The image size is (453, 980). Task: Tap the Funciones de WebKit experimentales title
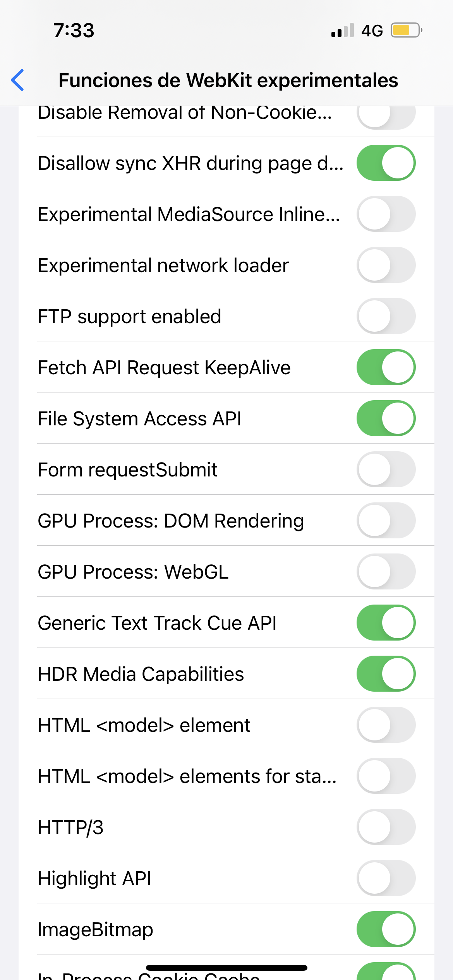[228, 81]
